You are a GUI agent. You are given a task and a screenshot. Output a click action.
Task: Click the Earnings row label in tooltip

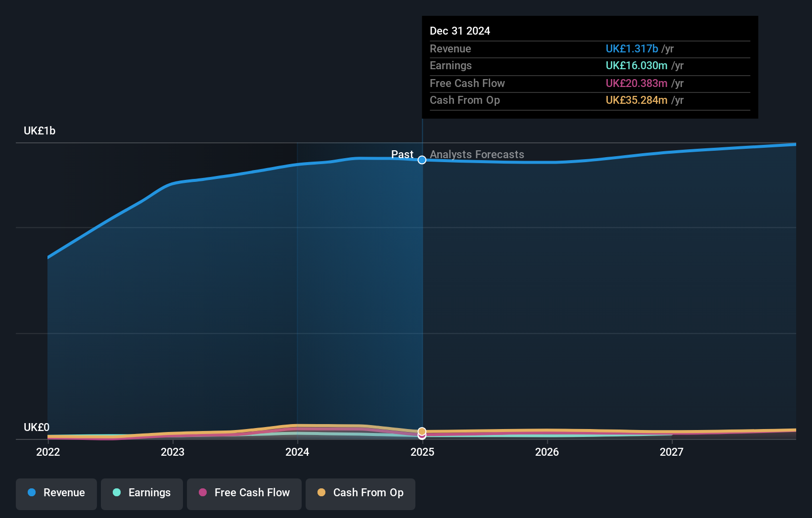pos(451,65)
